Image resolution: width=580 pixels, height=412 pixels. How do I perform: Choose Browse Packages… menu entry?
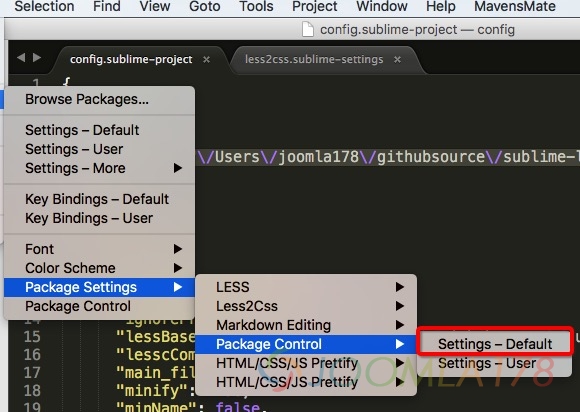(99, 99)
